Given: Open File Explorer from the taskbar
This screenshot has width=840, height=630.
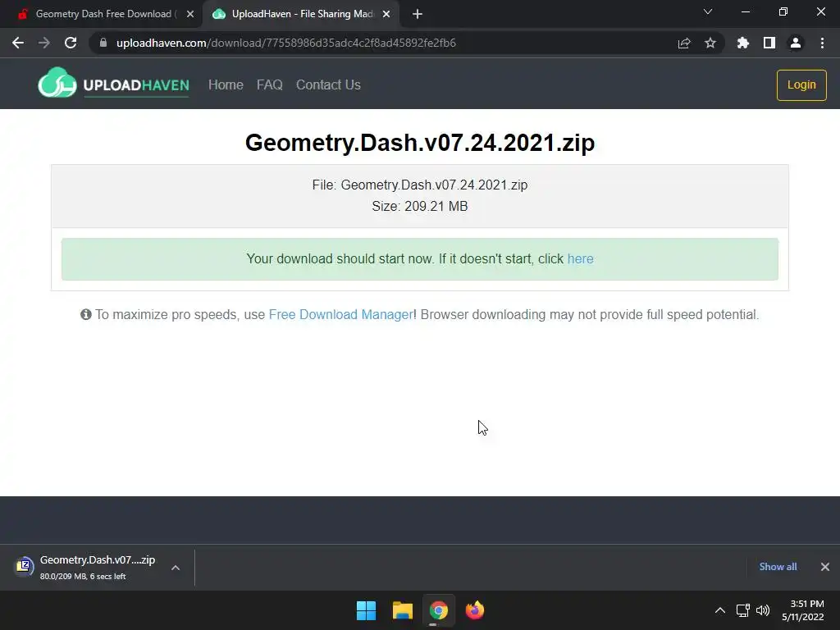Looking at the screenshot, I should tap(402, 610).
